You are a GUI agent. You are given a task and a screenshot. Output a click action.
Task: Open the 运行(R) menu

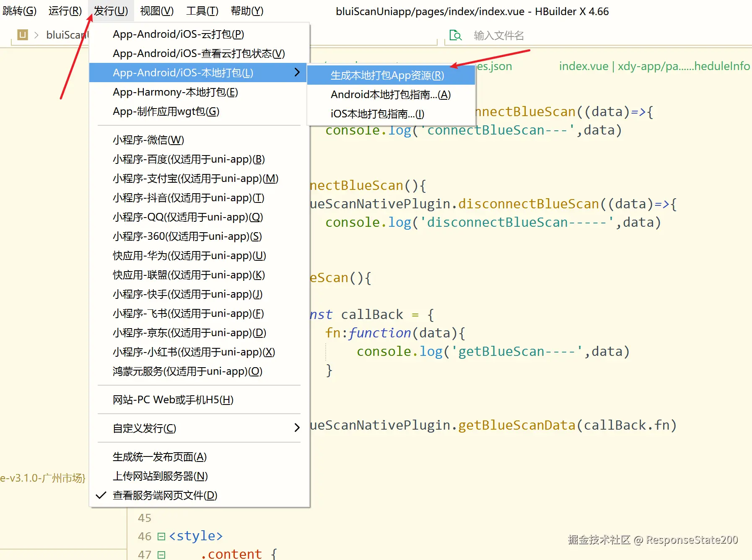click(65, 11)
